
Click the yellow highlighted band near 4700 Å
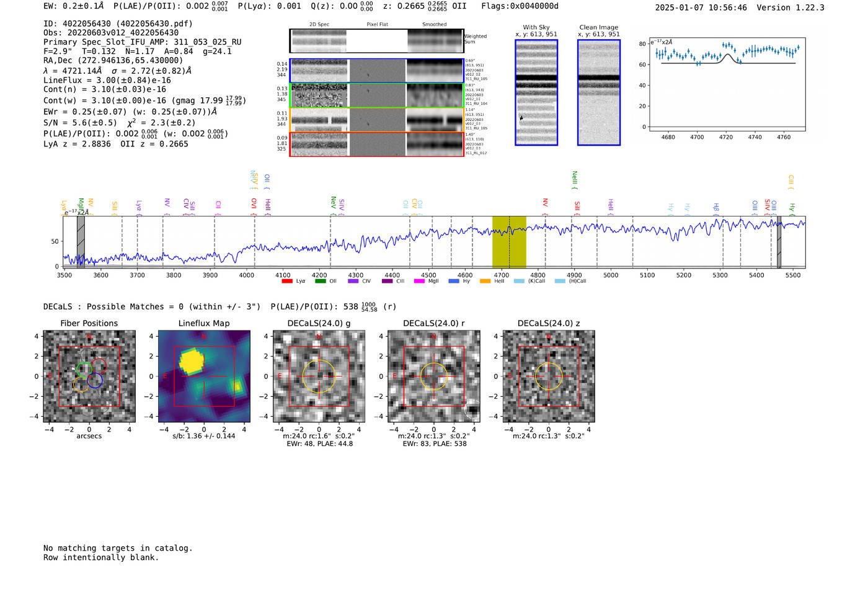(509, 242)
